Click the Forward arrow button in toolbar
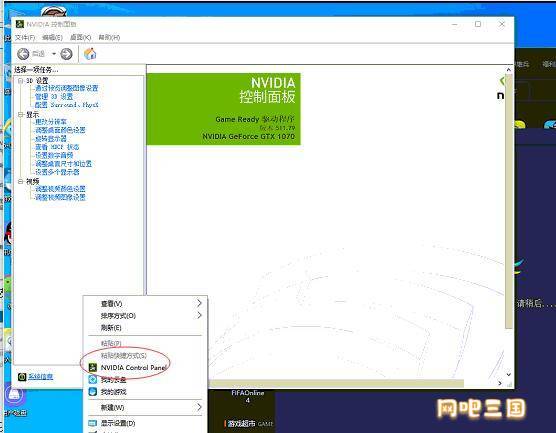 66,54
